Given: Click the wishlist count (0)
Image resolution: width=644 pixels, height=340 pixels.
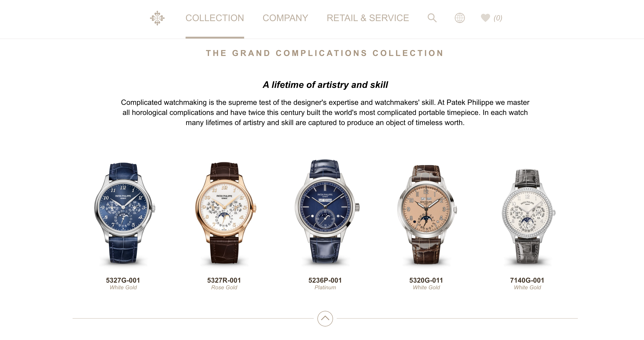Looking at the screenshot, I should [x=498, y=18].
